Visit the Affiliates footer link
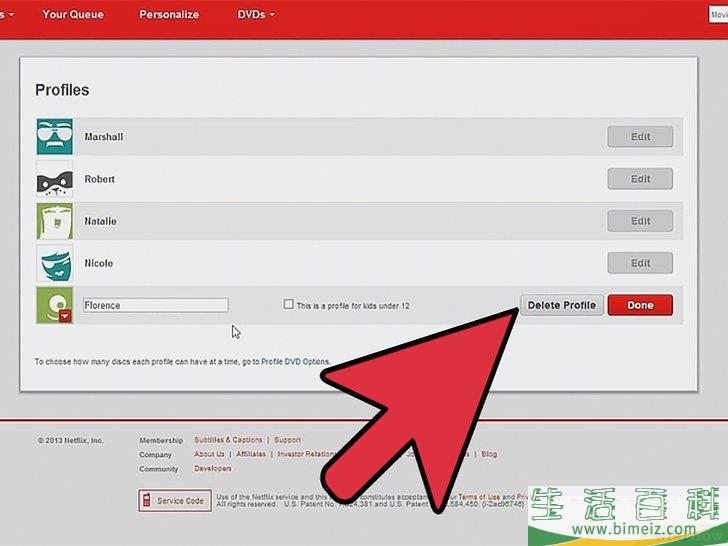Screen dimensions: 728x546 pyautogui.click(x=251, y=454)
